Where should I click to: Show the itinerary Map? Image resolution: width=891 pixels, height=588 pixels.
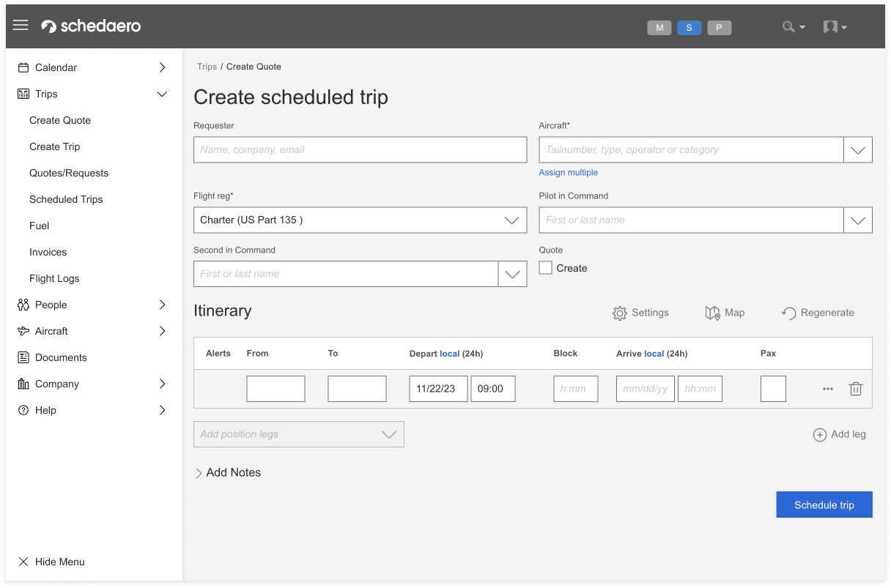(712, 313)
